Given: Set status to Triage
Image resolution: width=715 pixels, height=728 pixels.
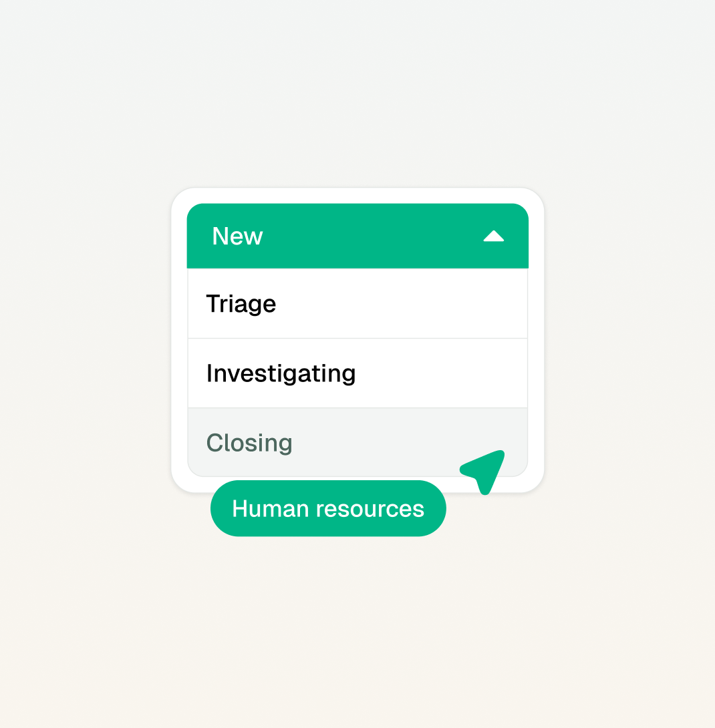Looking at the screenshot, I should pyautogui.click(x=357, y=304).
